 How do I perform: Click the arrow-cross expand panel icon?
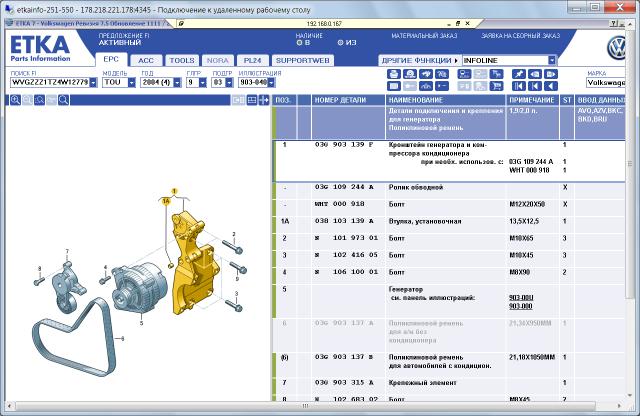coord(264,100)
